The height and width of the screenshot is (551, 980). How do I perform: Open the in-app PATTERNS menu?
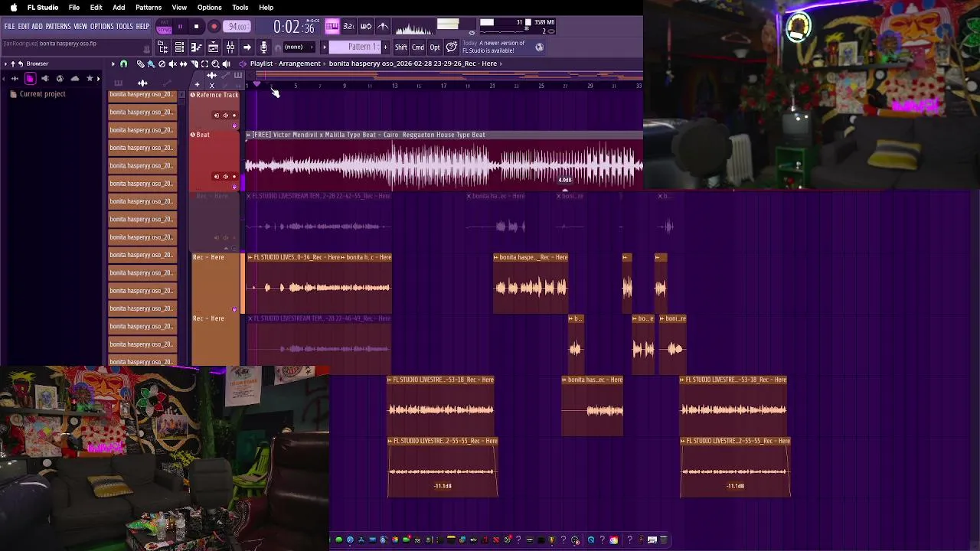tap(58, 26)
